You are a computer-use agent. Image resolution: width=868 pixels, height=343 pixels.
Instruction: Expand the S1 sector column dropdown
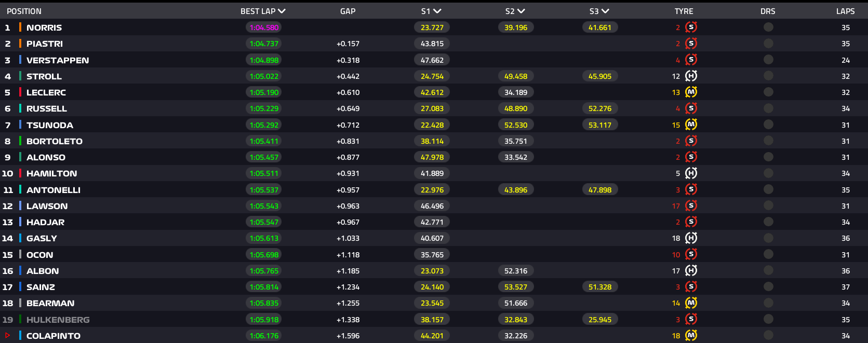point(437,11)
